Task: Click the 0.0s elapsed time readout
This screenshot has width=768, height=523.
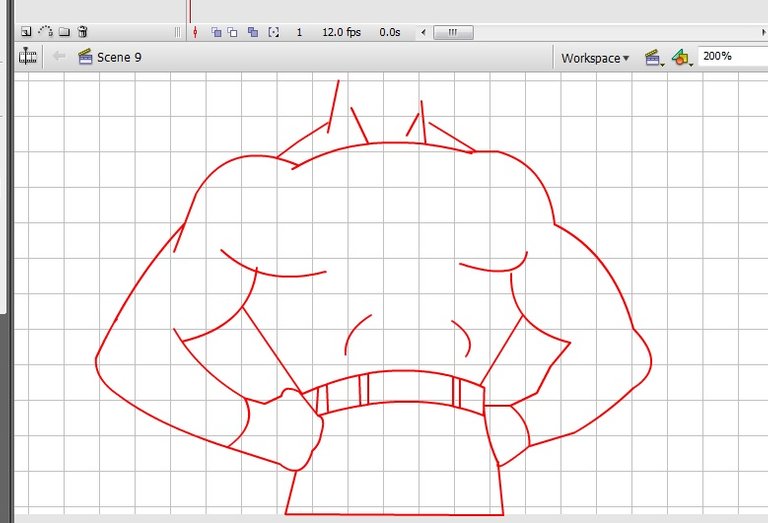Action: 390,32
